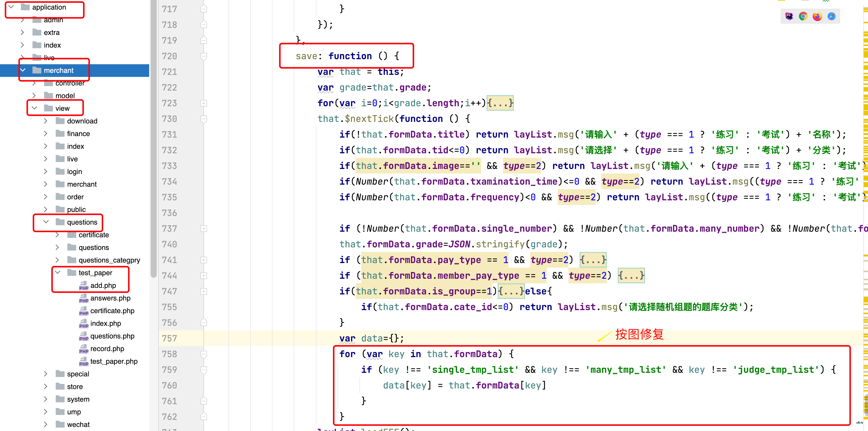The image size is (868, 431).
Task: Collapse the test_paper folder
Action: click(58, 272)
